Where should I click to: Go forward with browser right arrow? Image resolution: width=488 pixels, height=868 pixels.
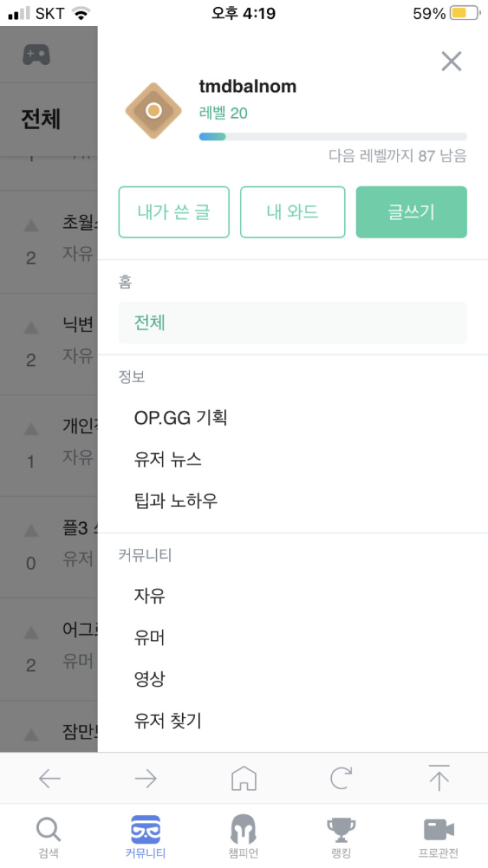coord(146,778)
